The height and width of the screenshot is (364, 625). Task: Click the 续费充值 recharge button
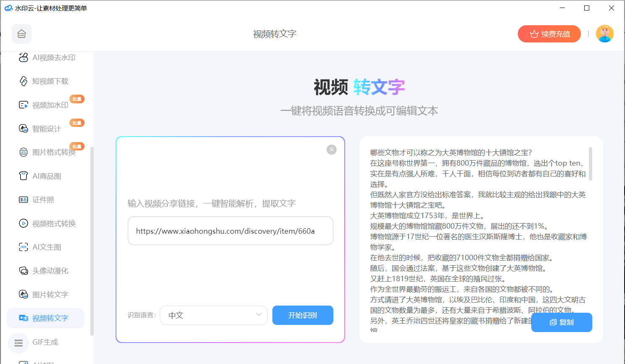(549, 34)
